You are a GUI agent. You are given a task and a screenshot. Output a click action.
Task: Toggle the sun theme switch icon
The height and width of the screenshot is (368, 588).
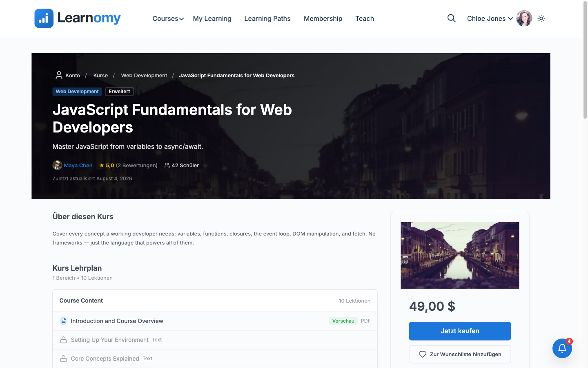(x=541, y=18)
